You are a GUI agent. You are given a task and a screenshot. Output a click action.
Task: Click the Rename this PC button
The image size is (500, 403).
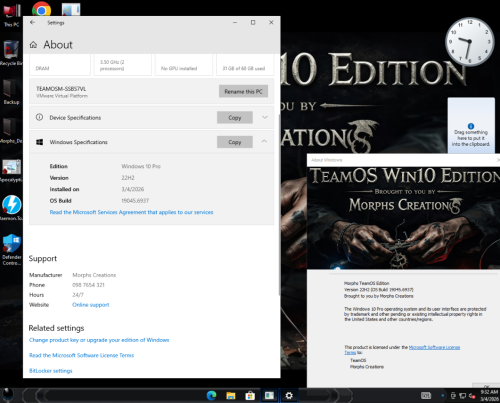243,91
